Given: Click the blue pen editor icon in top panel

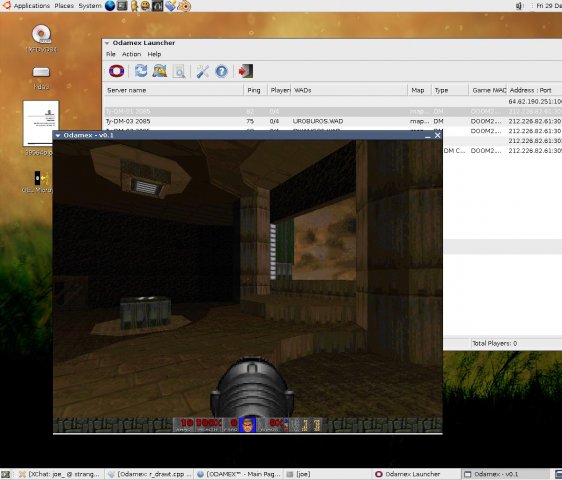Looking at the screenshot, I should (x=171, y=6).
